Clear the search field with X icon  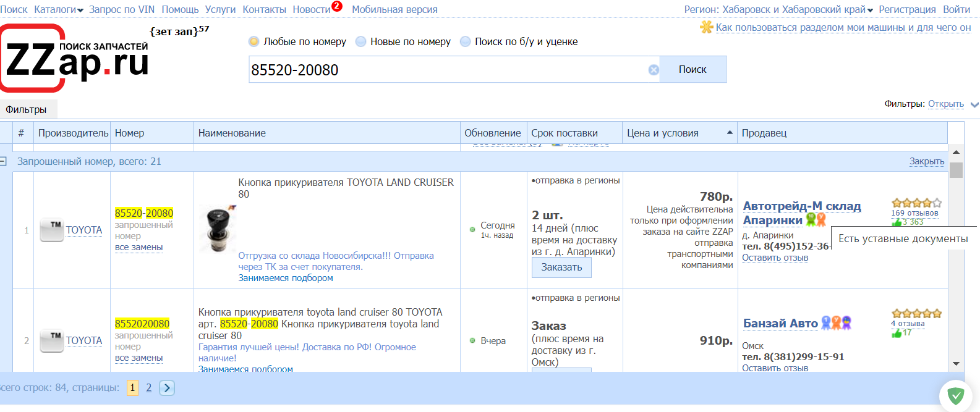654,70
